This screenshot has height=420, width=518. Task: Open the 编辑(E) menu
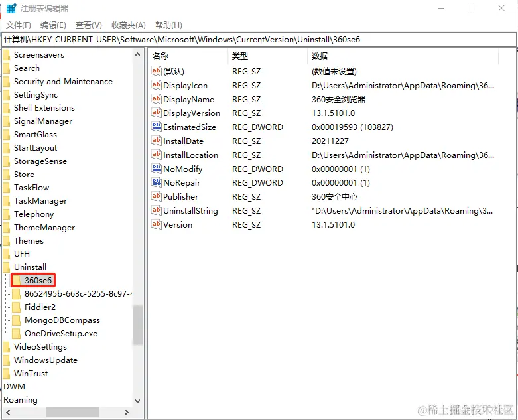click(x=53, y=25)
